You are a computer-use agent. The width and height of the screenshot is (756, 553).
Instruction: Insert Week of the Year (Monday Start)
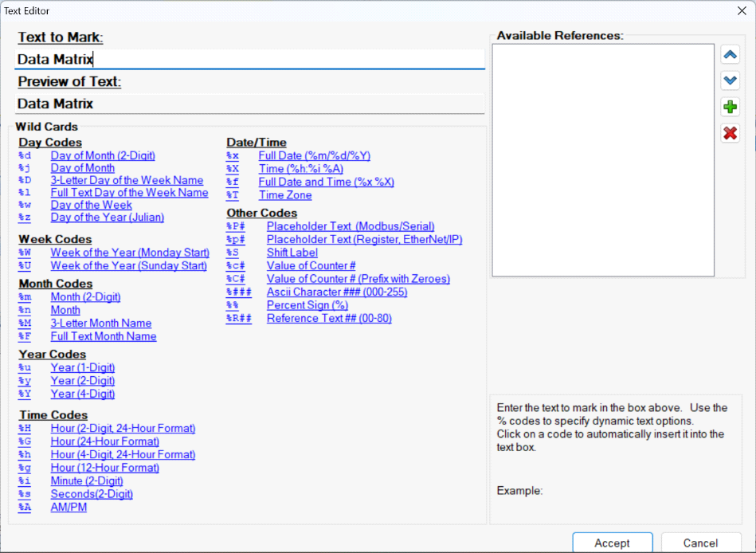(x=128, y=253)
